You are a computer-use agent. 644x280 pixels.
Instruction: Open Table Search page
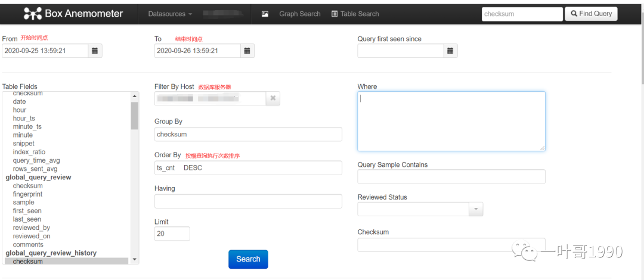(x=355, y=14)
